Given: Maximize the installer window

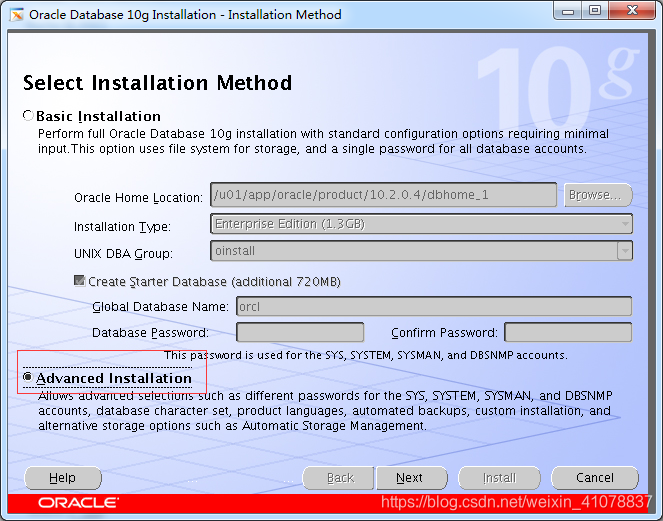Looking at the screenshot, I should (x=595, y=11).
